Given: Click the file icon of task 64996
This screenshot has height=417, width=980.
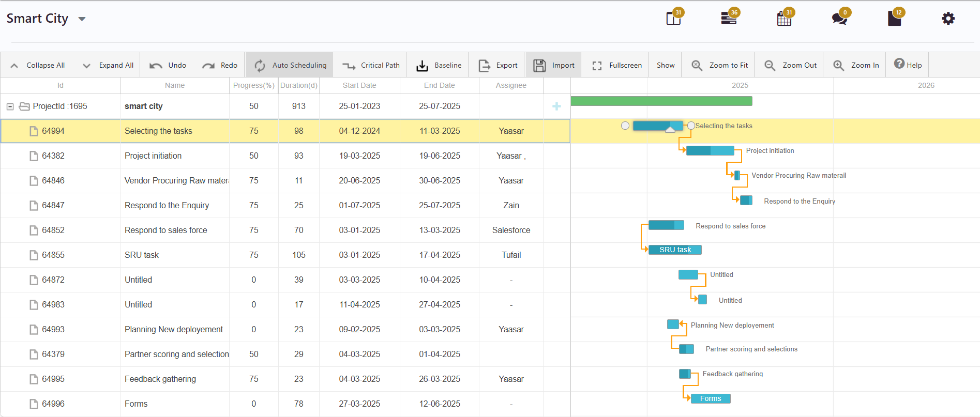Looking at the screenshot, I should pos(34,404).
